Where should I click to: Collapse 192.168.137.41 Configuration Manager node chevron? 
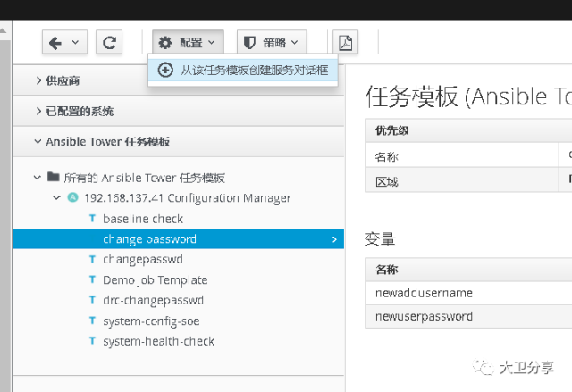coord(56,198)
